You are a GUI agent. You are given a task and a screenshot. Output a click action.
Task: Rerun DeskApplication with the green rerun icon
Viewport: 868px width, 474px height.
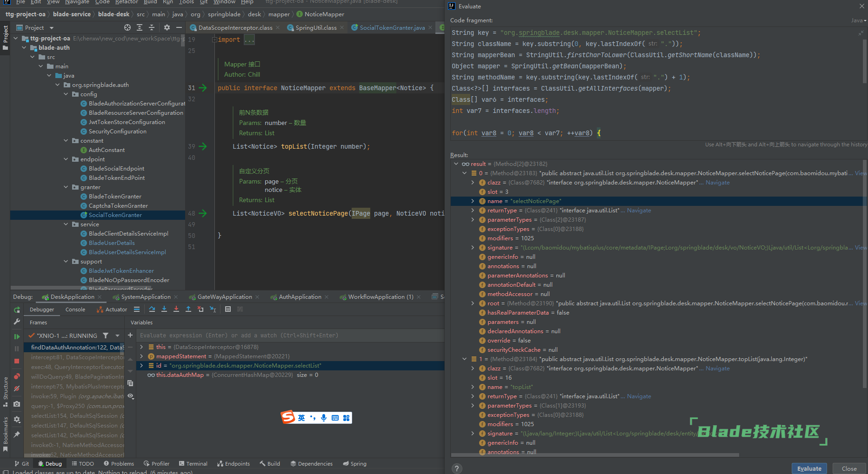point(17,310)
